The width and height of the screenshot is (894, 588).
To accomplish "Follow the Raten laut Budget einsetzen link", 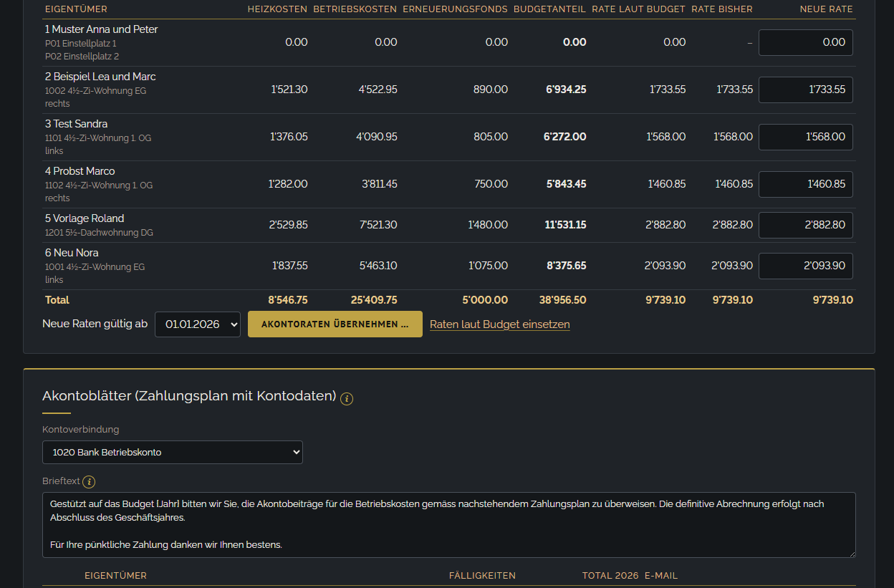I will 500,324.
